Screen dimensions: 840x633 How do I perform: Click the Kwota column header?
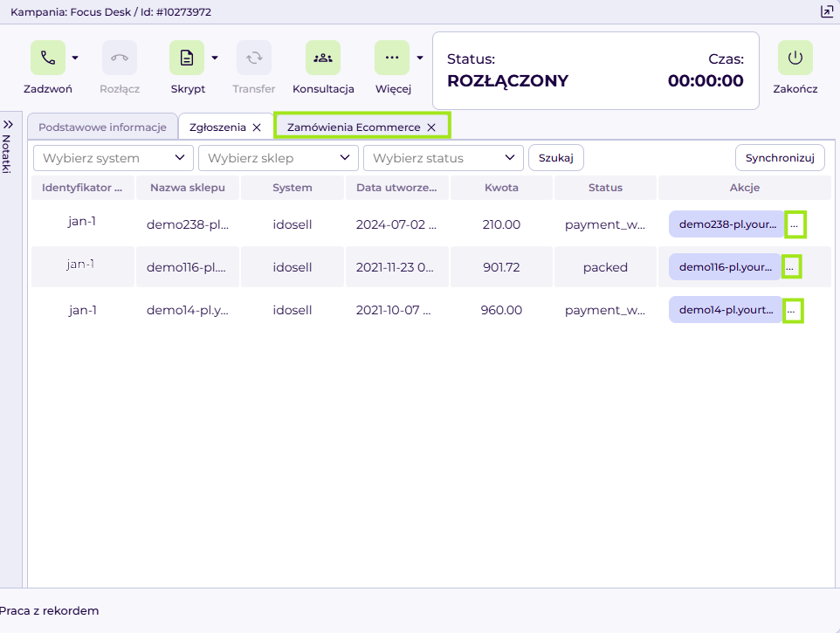click(501, 188)
